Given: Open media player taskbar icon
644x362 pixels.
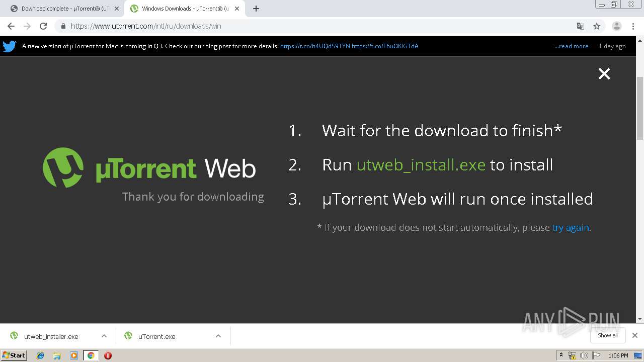Looking at the screenshot, I should 74,355.
